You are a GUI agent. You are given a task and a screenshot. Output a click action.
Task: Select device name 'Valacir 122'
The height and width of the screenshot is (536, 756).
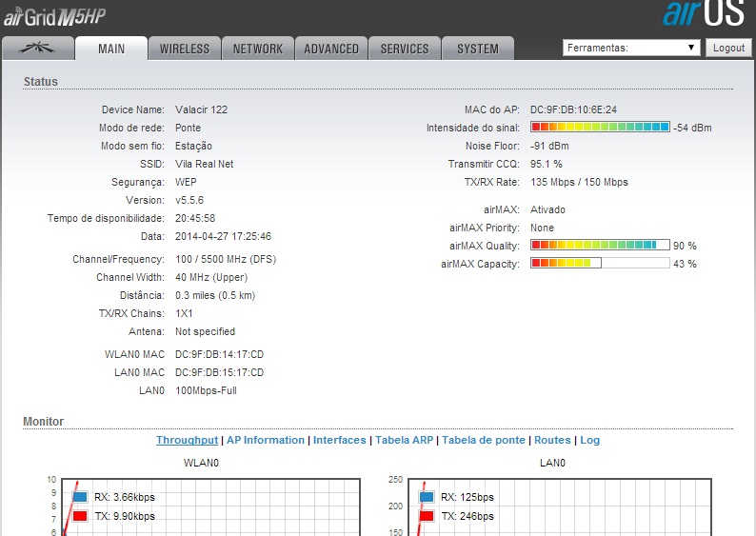pos(201,109)
